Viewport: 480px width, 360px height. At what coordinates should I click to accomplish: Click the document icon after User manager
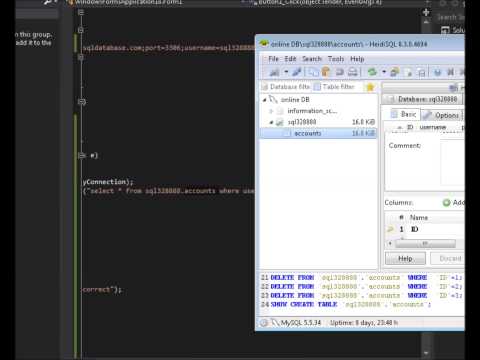point(409,72)
